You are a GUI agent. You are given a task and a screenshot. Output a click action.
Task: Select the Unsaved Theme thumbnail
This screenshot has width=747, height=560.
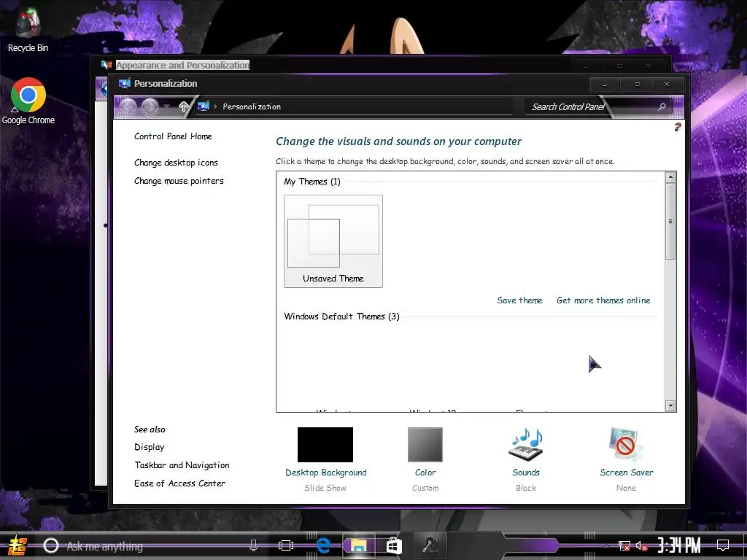[x=333, y=241]
